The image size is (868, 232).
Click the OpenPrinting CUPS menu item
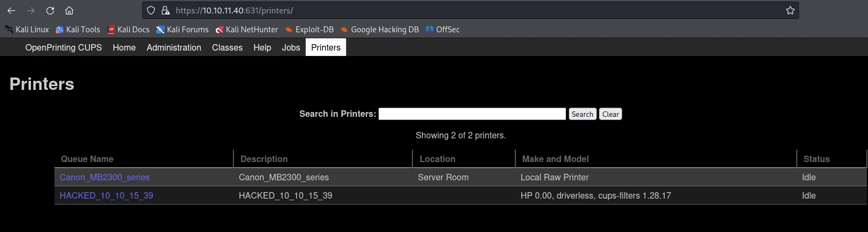(x=64, y=47)
